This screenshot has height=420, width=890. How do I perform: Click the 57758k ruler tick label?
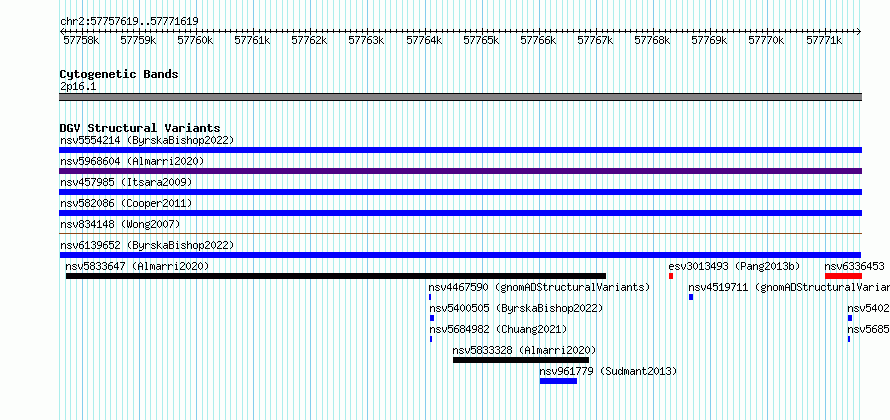tap(81, 40)
